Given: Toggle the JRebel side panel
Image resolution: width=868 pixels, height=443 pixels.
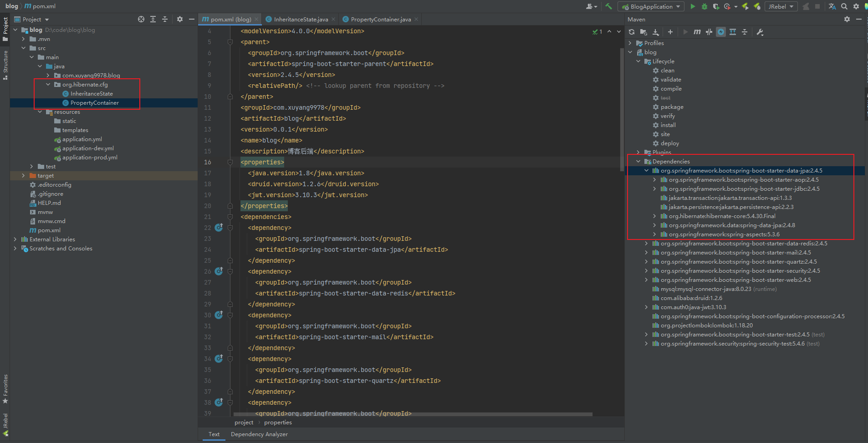Looking at the screenshot, I should pyautogui.click(x=5, y=423).
